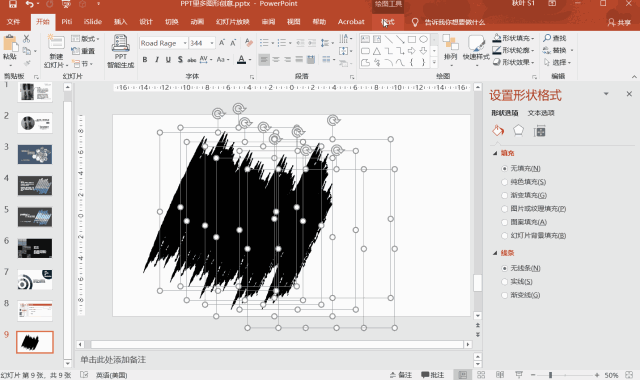
Task: Collapse the 填充 section
Action: pyautogui.click(x=495, y=153)
